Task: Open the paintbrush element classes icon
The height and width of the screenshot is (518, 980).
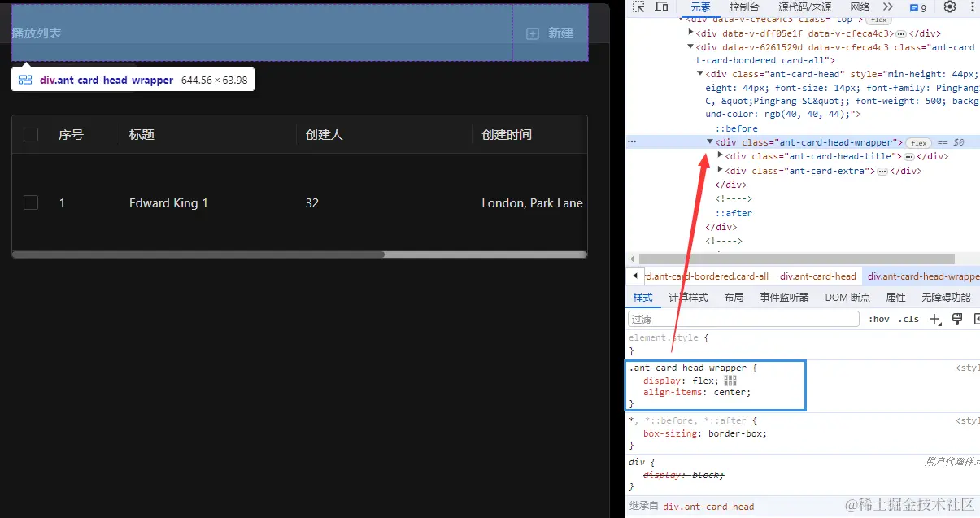Action: click(x=957, y=319)
